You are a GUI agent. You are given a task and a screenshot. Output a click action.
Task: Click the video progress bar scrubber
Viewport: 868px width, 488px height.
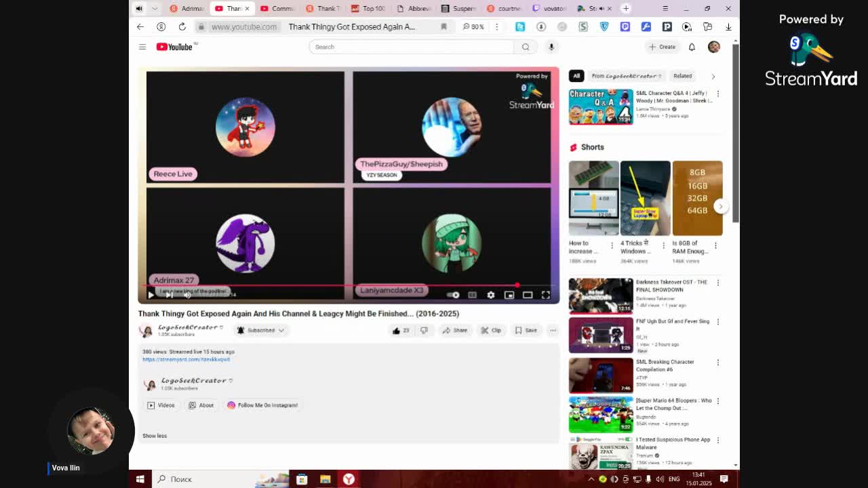(x=517, y=285)
